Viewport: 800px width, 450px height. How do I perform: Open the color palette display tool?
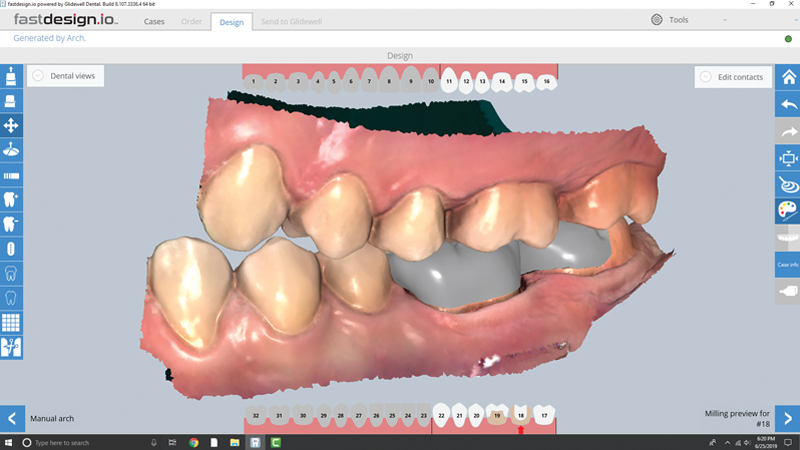pos(788,211)
